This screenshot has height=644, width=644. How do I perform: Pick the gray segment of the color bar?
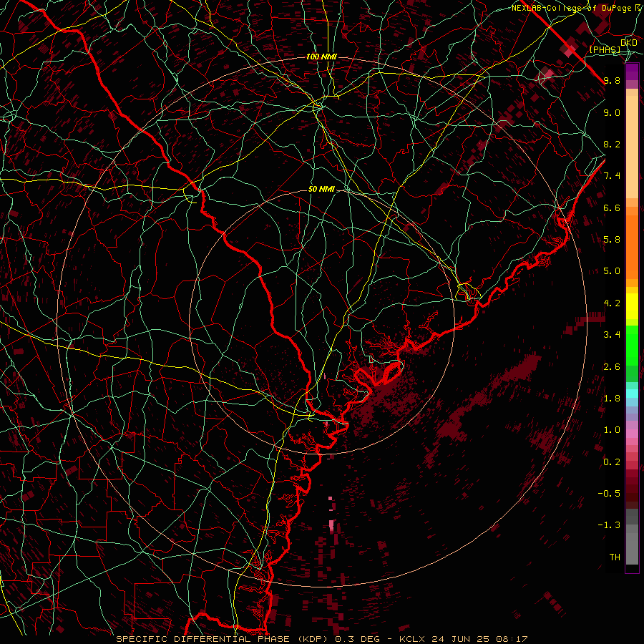pos(632,538)
